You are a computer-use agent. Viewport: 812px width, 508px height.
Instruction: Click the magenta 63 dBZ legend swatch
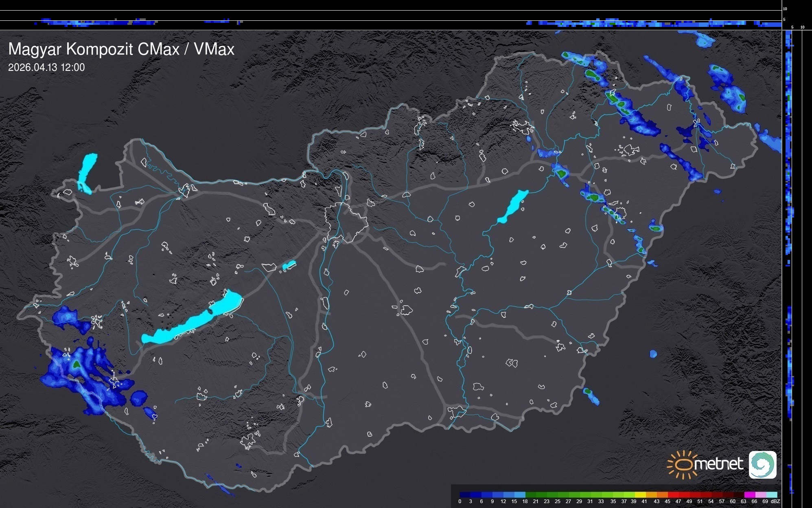[x=749, y=495]
